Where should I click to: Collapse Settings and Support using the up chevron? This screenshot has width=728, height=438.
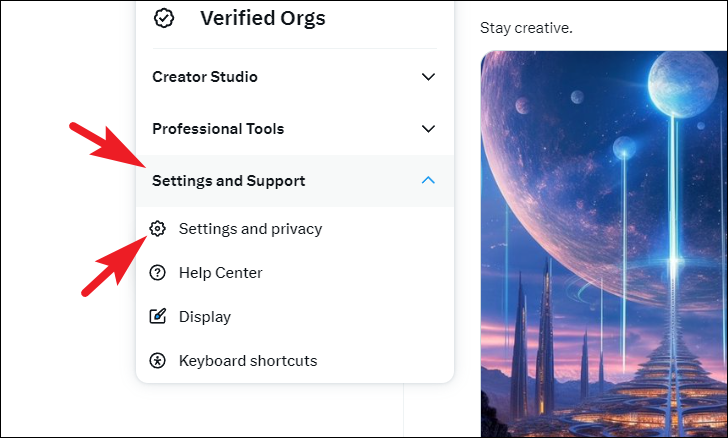[428, 181]
